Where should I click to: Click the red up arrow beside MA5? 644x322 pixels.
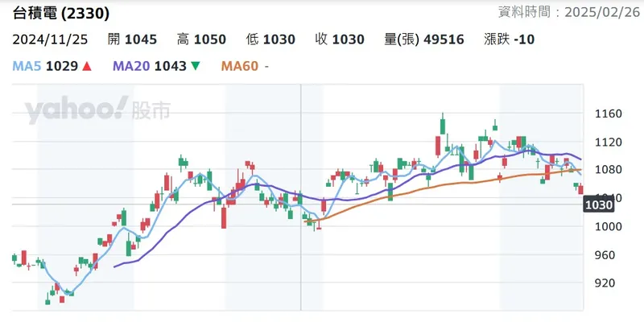tap(87, 66)
